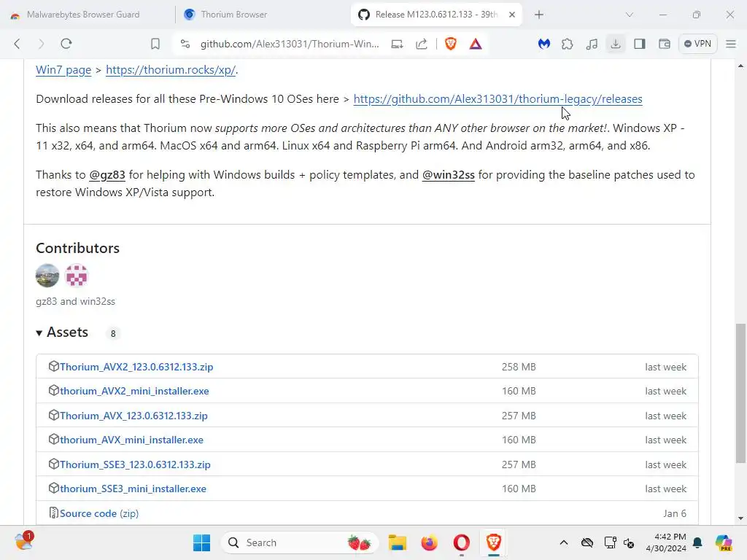Download Thorium_AVX_123.0.6312.133.zip
Image resolution: width=747 pixels, height=560 pixels.
pyautogui.click(x=134, y=416)
